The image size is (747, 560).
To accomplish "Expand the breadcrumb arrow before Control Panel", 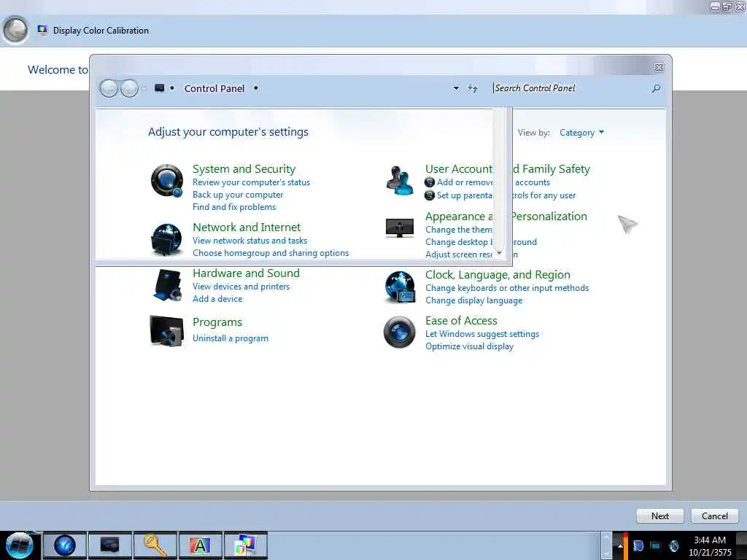I will tap(172, 88).
